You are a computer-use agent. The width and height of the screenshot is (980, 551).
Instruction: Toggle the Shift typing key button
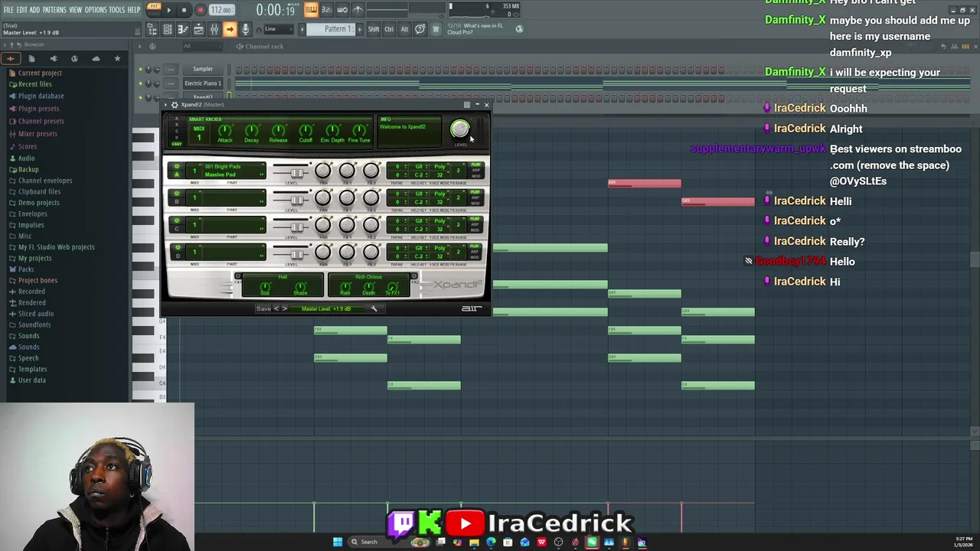(373, 29)
